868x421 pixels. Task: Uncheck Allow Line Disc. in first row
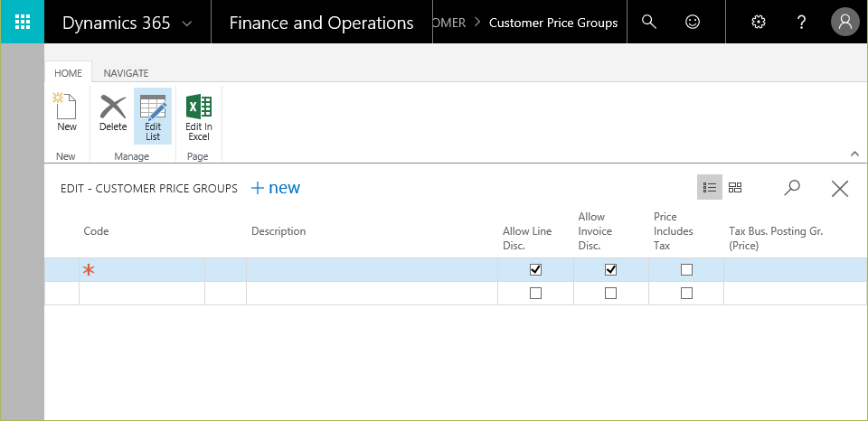535,270
